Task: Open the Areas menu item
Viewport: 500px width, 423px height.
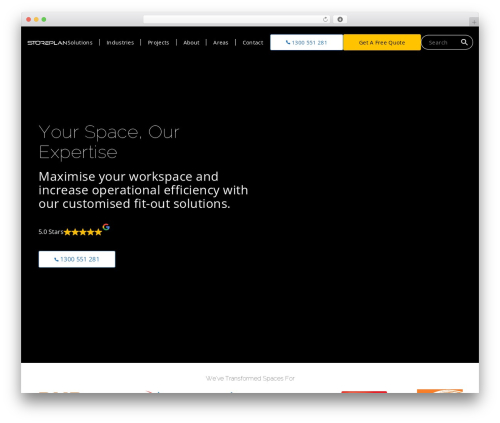Action: (x=221, y=43)
